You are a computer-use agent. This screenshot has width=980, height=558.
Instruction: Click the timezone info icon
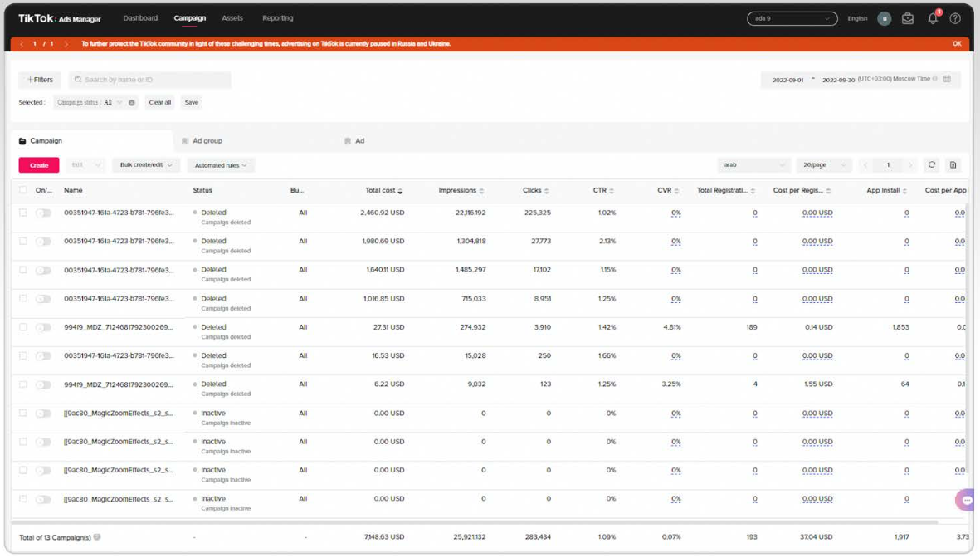pos(935,79)
